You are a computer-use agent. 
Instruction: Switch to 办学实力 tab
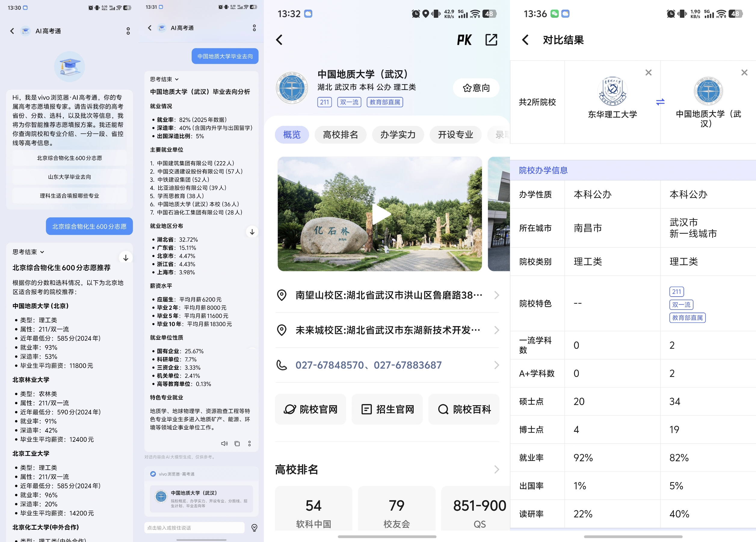398,134
